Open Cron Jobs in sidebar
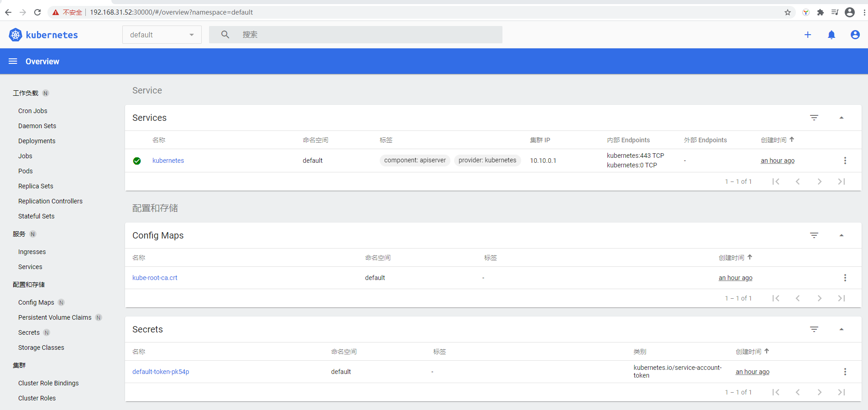The image size is (868, 410). point(33,111)
